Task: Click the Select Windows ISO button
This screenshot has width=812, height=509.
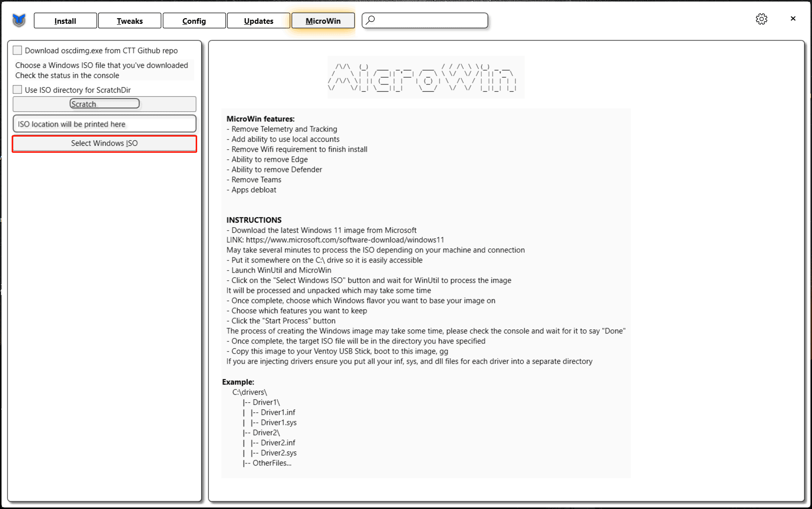Action: point(105,143)
